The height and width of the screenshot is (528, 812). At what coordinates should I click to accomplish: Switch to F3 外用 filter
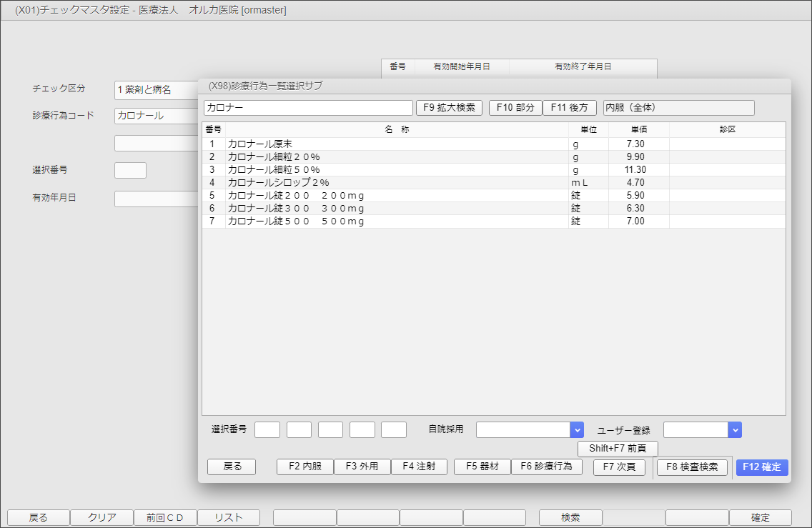(x=362, y=467)
